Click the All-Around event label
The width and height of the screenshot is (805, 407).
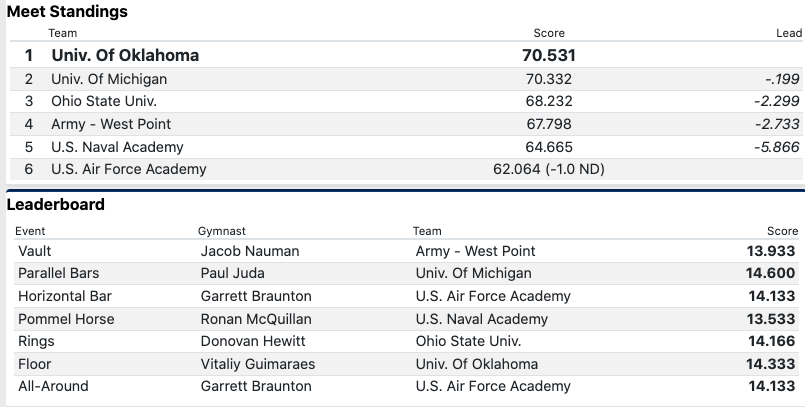[53, 386]
